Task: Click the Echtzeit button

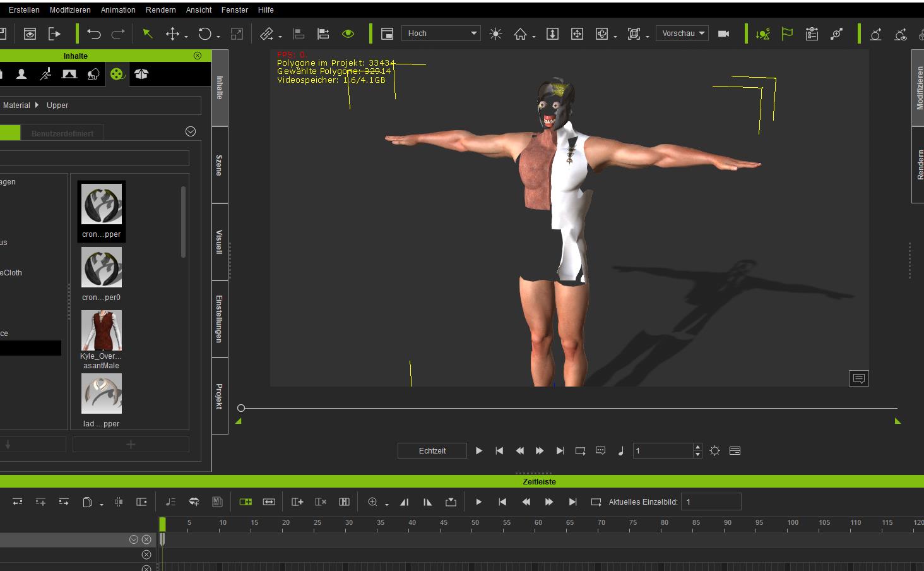Action: (432, 451)
